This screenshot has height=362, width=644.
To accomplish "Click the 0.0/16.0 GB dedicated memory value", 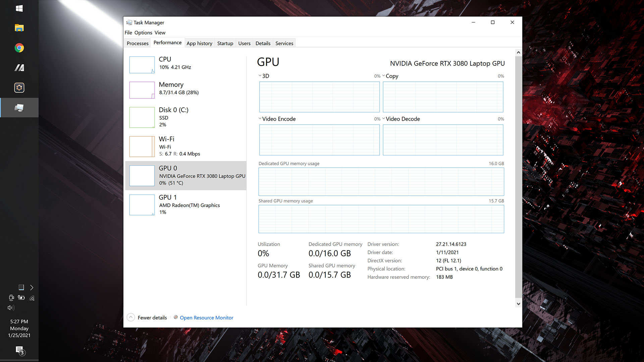I will 329,253.
